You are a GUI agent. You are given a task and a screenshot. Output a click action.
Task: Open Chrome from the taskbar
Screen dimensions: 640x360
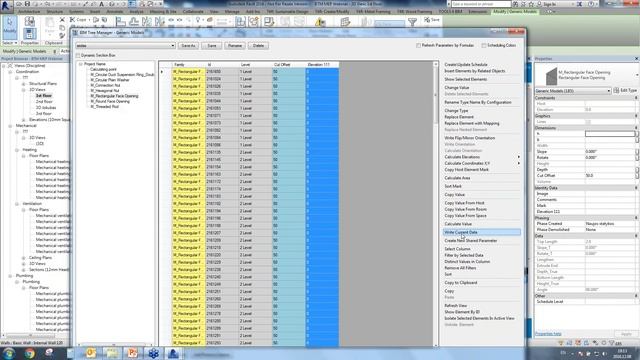(29, 353)
